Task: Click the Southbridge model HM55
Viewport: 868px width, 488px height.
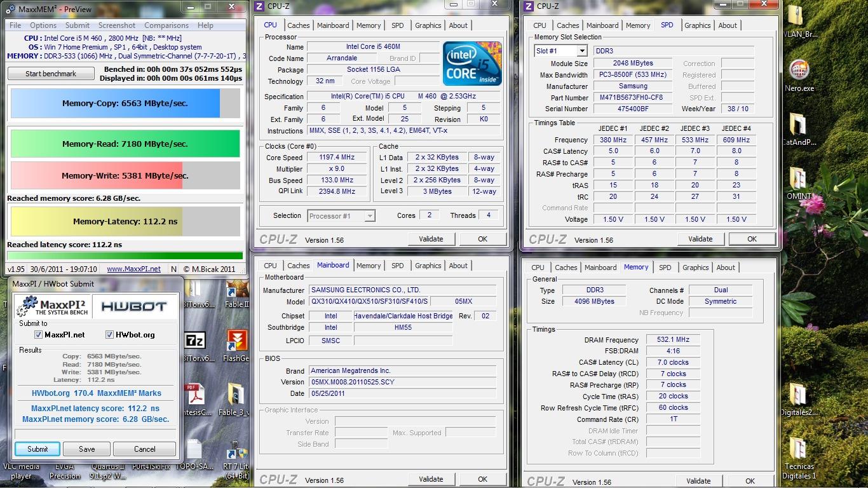Action: click(x=403, y=327)
